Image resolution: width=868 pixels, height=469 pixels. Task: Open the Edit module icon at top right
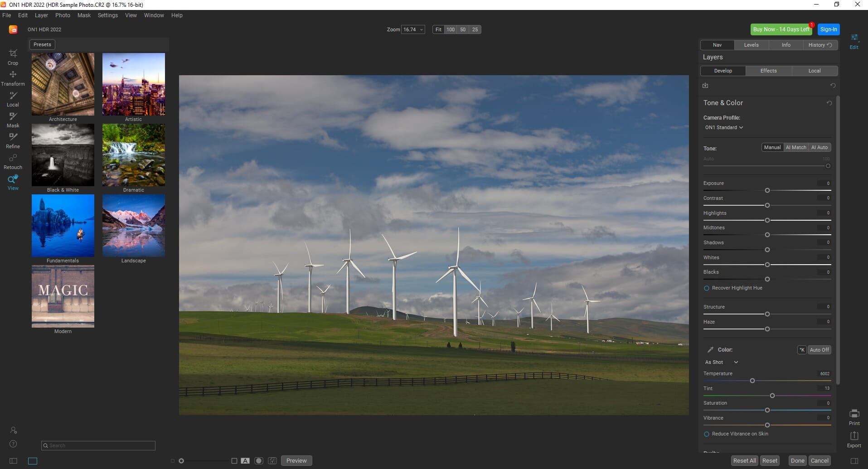854,41
